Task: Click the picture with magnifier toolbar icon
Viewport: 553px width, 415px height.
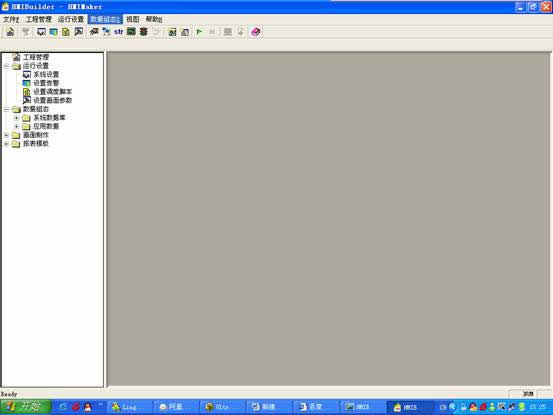Action: point(79,32)
